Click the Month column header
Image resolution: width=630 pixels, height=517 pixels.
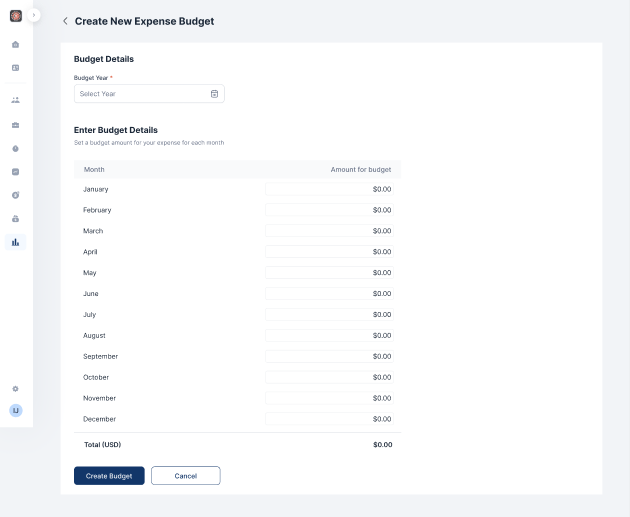click(94, 170)
